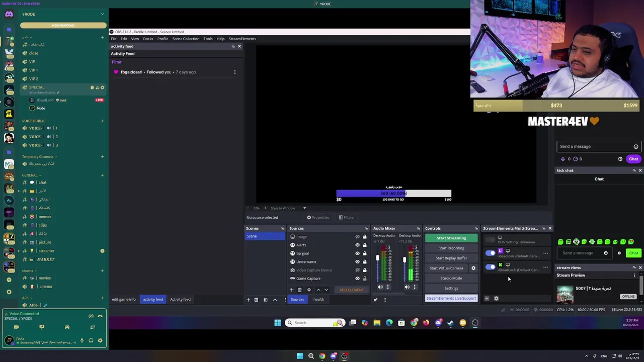The height and width of the screenshot is (362, 644).
Task: Open activity feed event options menu
Action: (234, 72)
